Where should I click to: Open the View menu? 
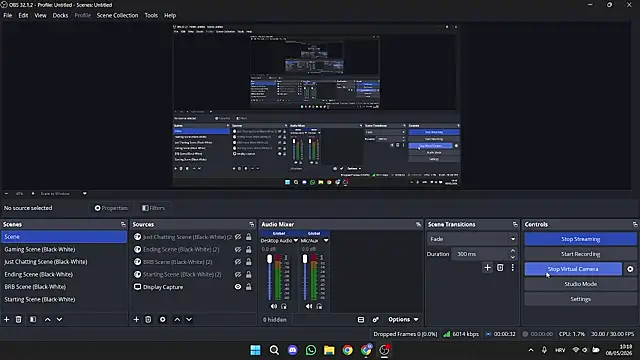point(40,16)
